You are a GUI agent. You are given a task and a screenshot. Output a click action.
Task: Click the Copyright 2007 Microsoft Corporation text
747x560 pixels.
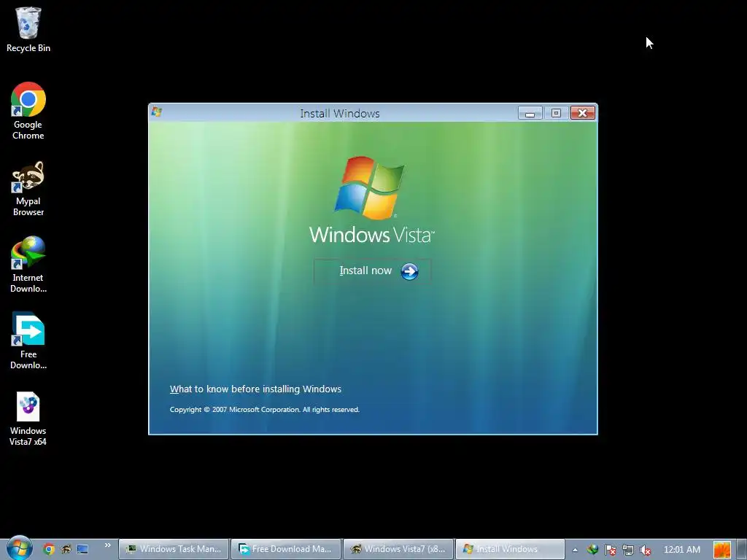(x=264, y=410)
